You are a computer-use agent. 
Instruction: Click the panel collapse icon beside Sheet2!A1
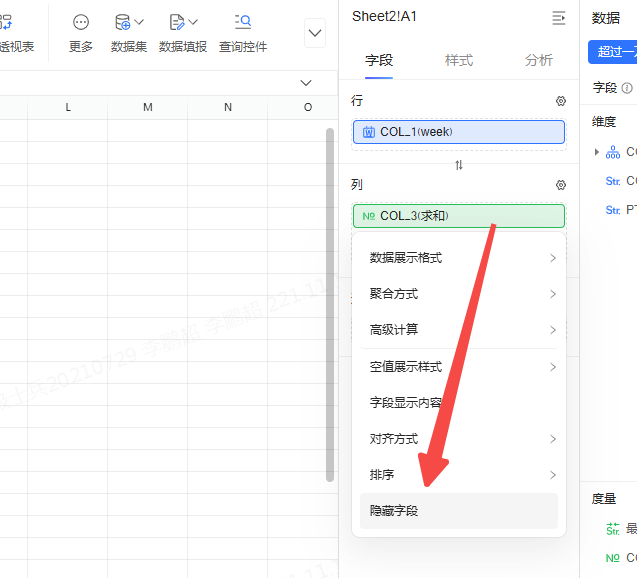(x=559, y=17)
